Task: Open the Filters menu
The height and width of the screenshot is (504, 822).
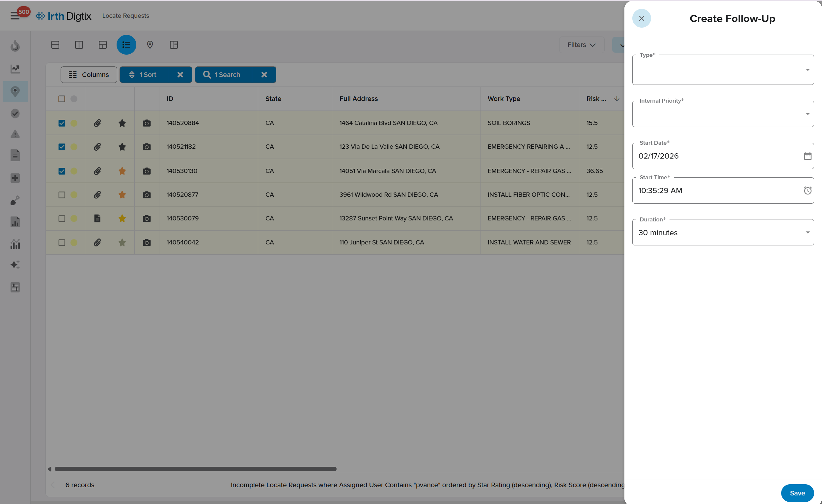Action: [x=581, y=45]
